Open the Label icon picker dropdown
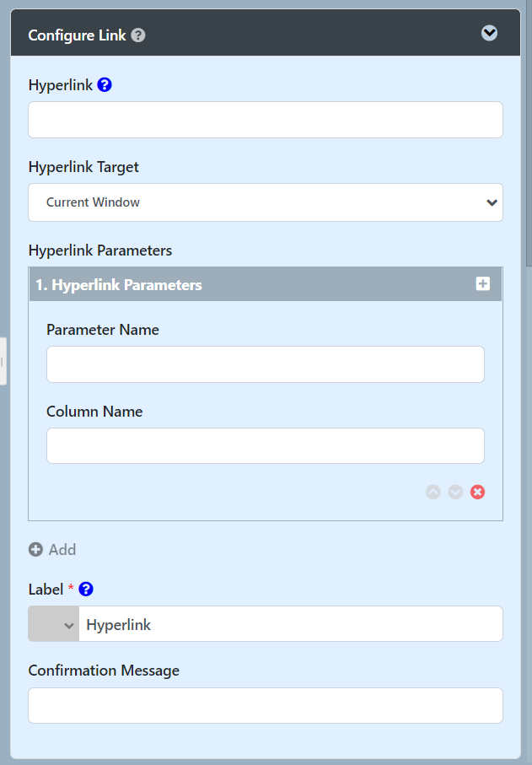This screenshot has height=765, width=532. click(x=54, y=624)
